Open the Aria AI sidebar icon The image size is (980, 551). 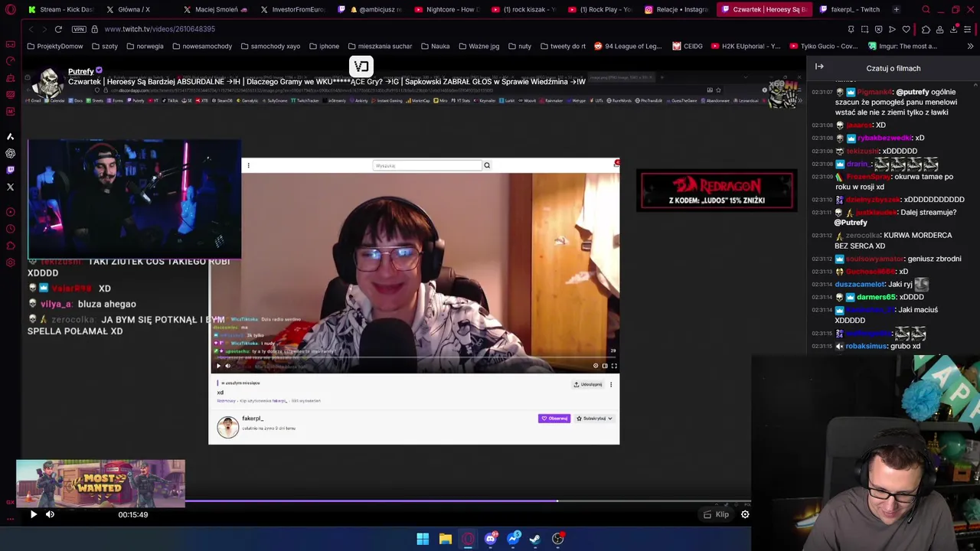(x=10, y=136)
